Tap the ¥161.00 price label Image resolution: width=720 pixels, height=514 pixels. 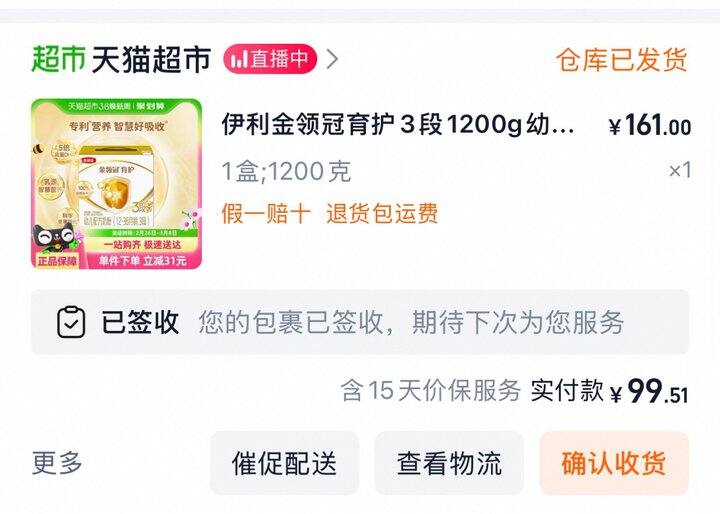pyautogui.click(x=650, y=125)
